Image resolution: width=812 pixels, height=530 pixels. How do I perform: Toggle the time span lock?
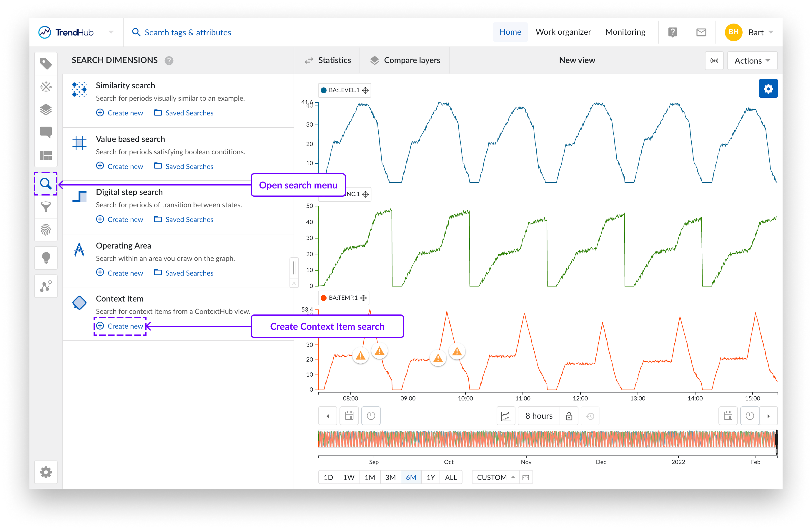pos(569,416)
